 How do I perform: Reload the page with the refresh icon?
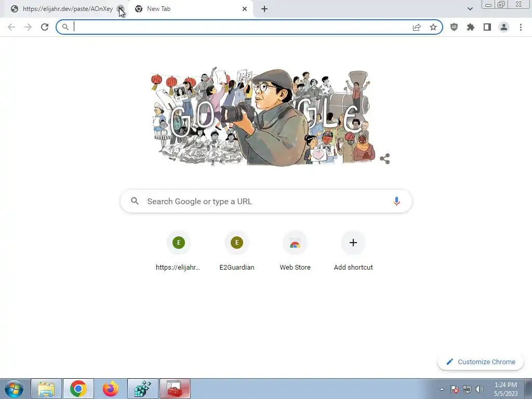pyautogui.click(x=45, y=27)
